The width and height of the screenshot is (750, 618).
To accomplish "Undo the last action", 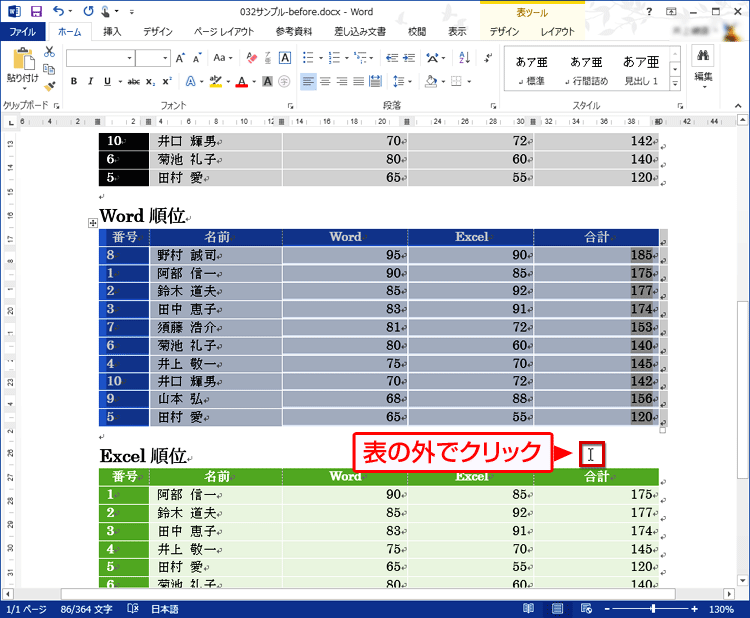I will (x=58, y=11).
